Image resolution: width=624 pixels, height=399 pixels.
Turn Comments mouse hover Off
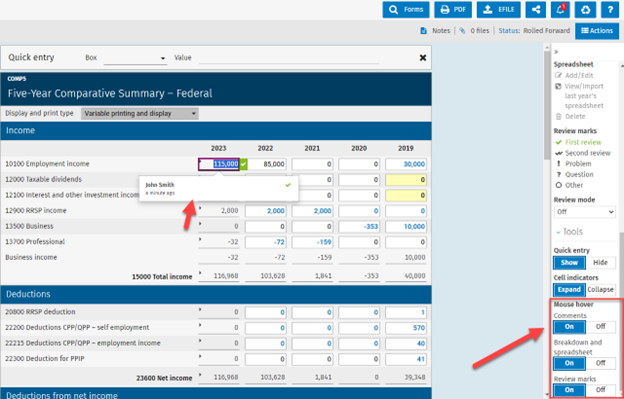(601, 327)
